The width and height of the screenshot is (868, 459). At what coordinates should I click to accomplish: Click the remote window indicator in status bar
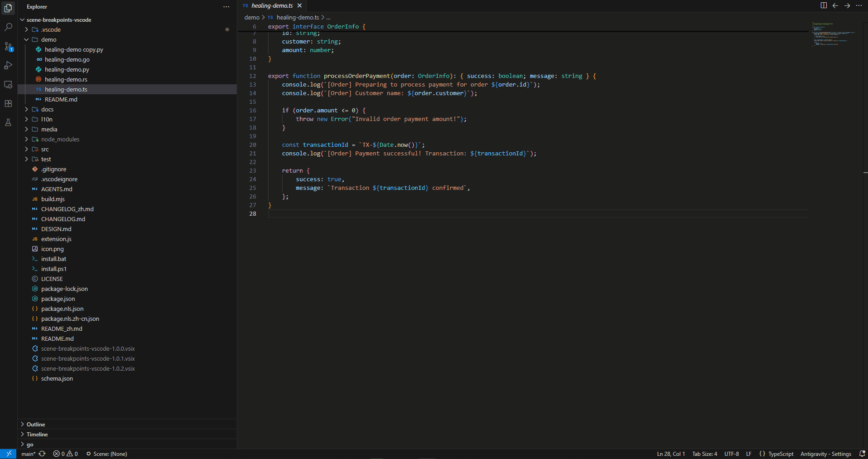coord(8,454)
